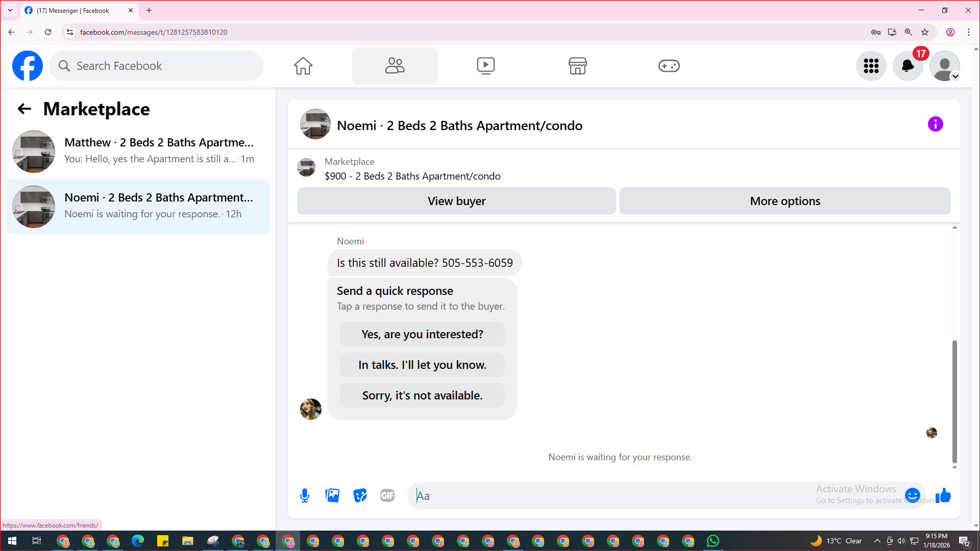This screenshot has width=980, height=551.
Task: Go to the Marketplace tab
Action: pyautogui.click(x=577, y=66)
